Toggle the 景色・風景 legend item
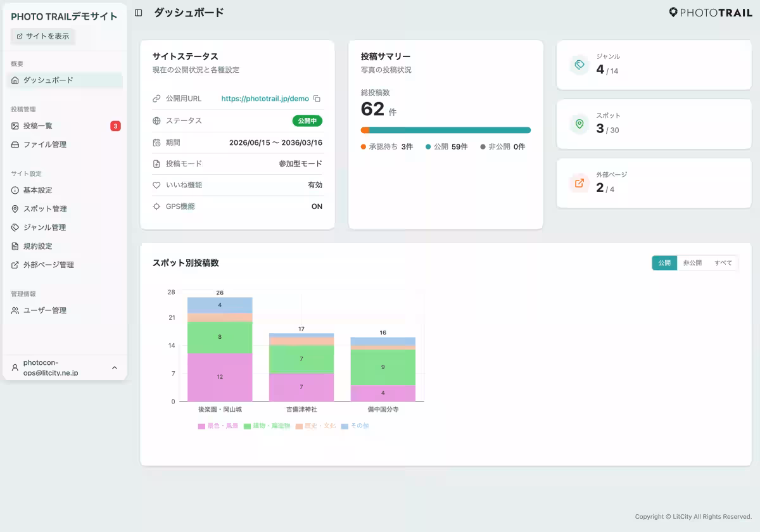Viewport: 760px width, 532px height. tap(218, 426)
